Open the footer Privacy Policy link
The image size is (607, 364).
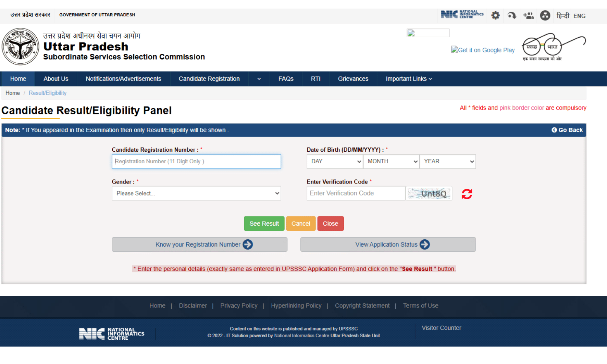pos(239,306)
